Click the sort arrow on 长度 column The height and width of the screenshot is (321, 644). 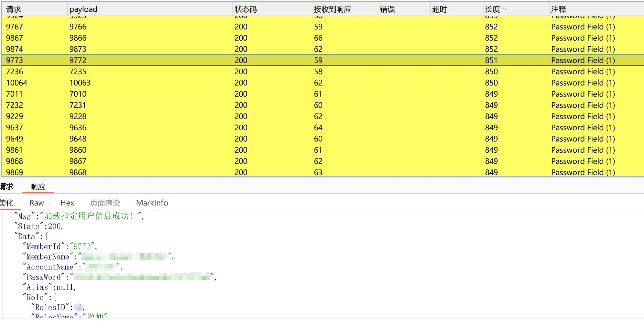(x=505, y=9)
